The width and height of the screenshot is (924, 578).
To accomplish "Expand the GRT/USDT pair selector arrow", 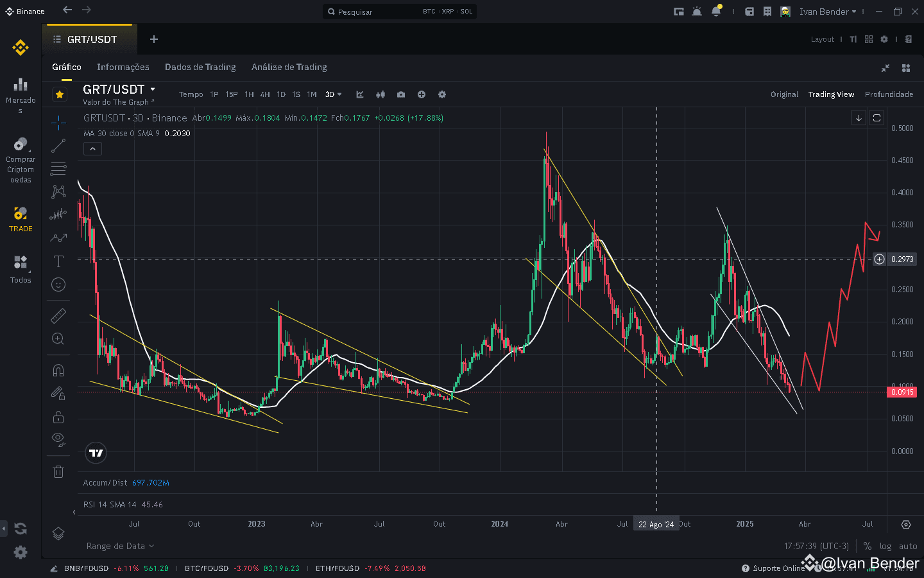I will [x=153, y=89].
